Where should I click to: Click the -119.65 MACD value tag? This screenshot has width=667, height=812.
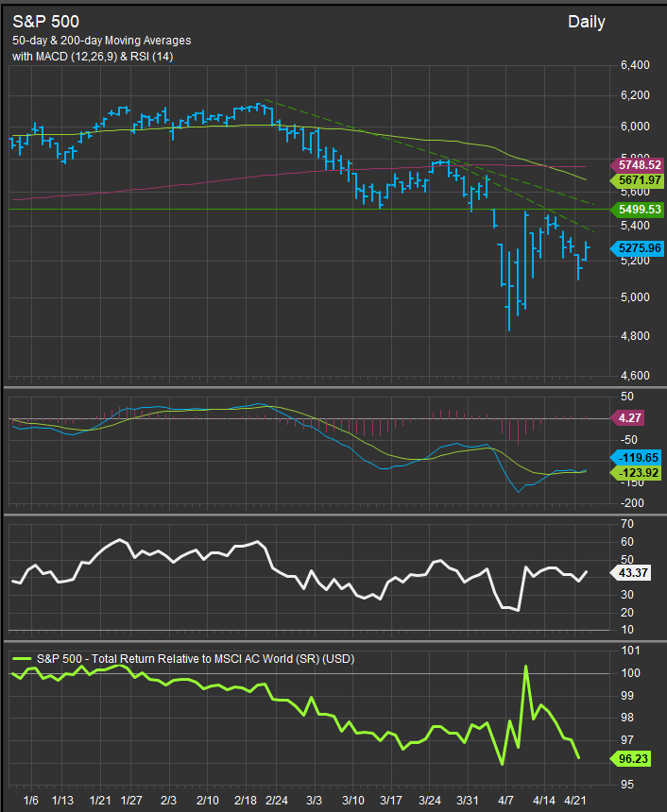point(636,457)
